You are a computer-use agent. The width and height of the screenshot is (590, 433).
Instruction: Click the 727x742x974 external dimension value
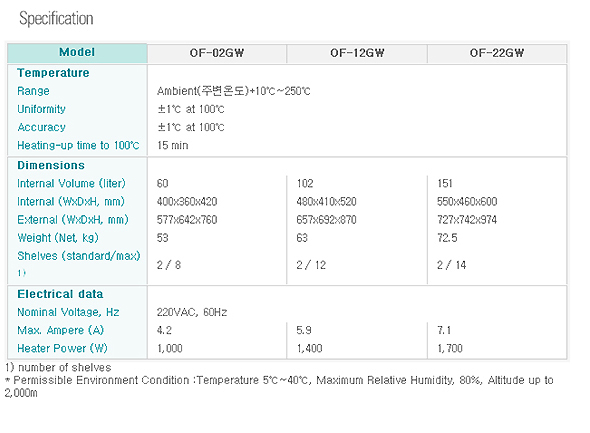pos(467,220)
